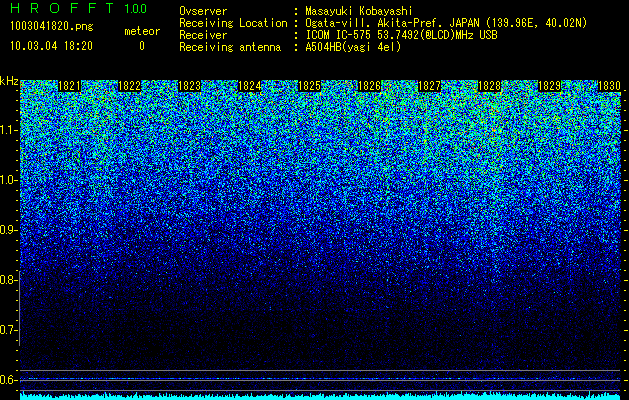Click the Receiver label
This screenshot has width=629, height=400.
click(203, 35)
